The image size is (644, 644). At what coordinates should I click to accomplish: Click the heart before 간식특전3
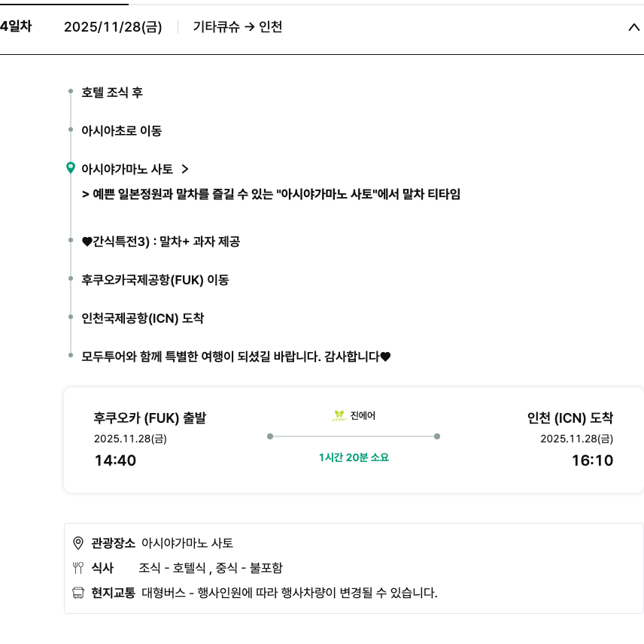click(86, 241)
